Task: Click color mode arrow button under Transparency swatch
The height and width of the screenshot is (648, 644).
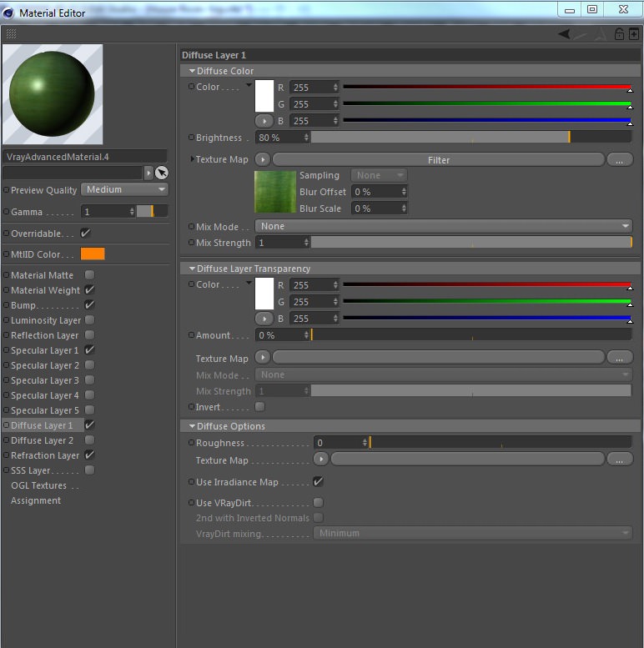Action: tap(264, 319)
